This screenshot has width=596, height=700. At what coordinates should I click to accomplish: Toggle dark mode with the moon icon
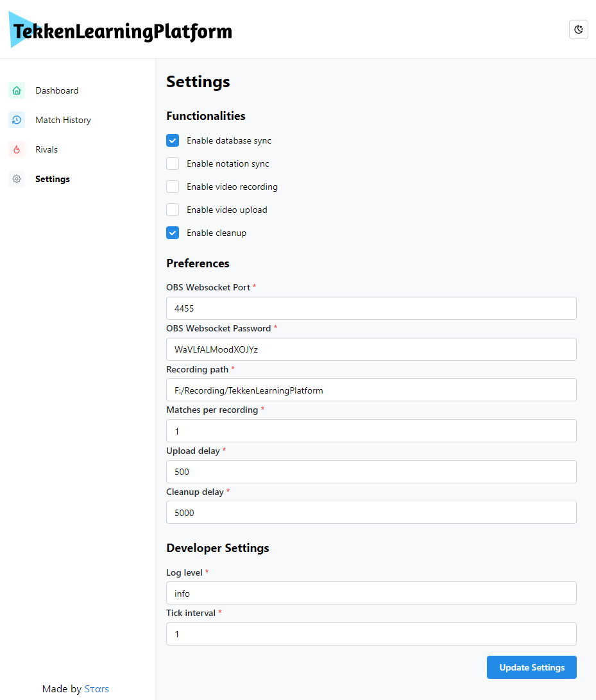(x=578, y=29)
